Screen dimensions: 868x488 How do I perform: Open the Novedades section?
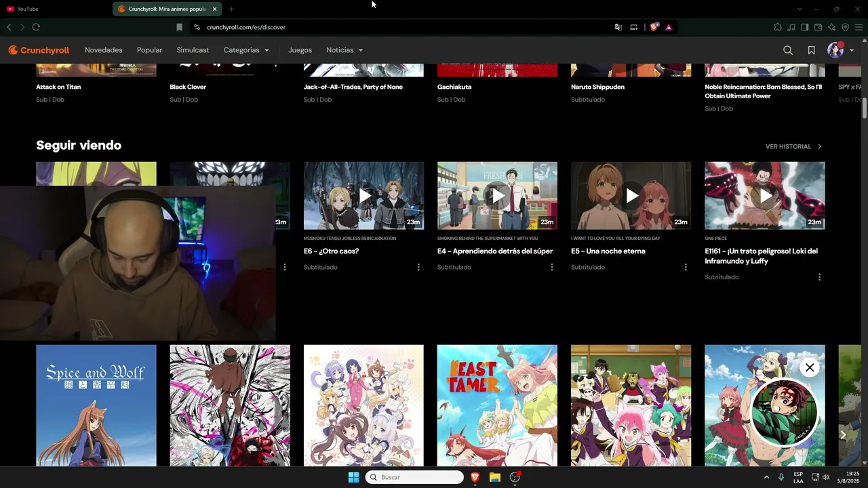tap(104, 50)
